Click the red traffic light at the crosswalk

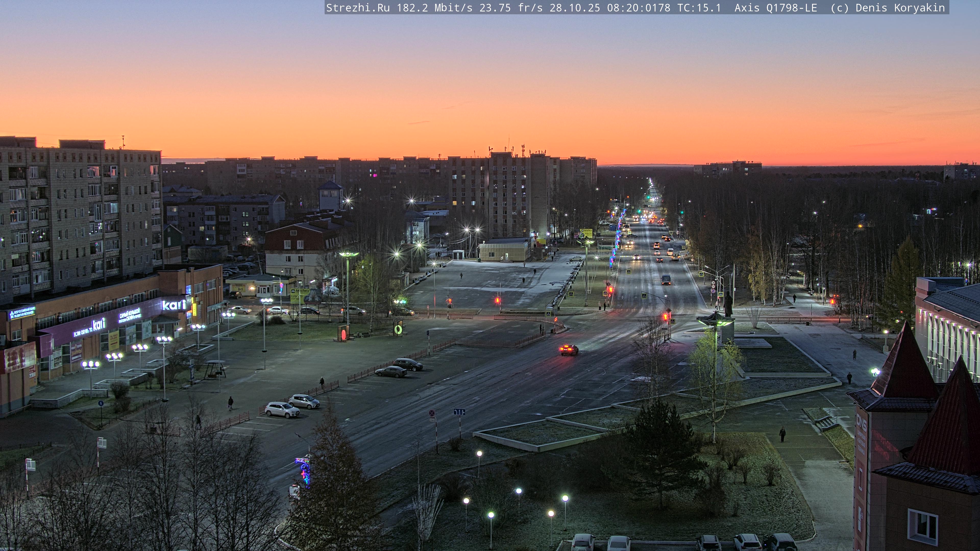666,316
